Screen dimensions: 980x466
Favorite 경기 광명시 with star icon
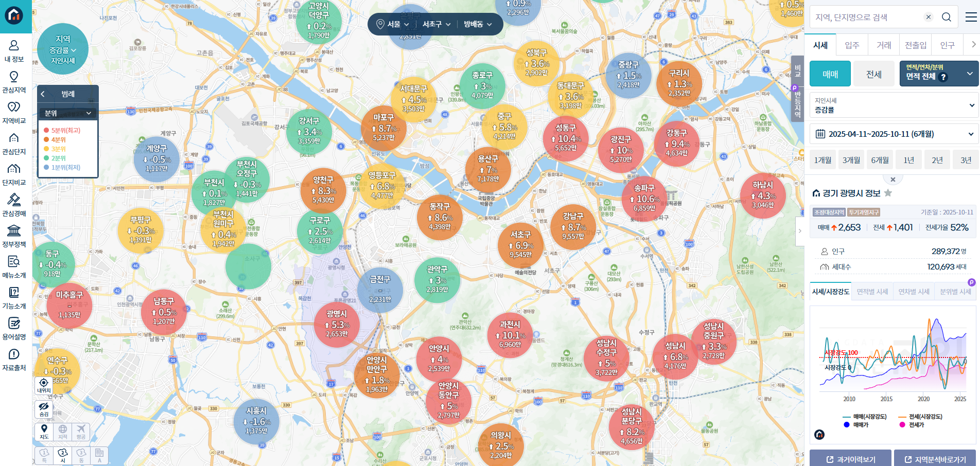(888, 193)
